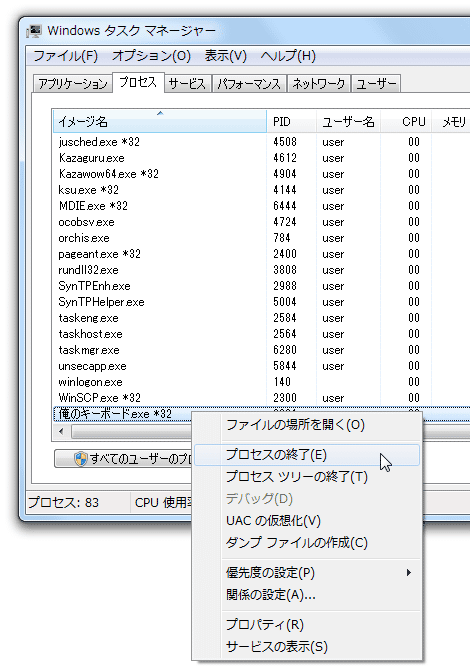Sort by the イメージ名 column header
Image resolution: width=470 pixels, height=670 pixels.
(x=160, y=121)
